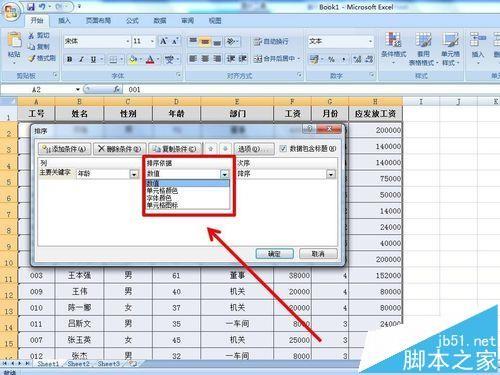Click 确定 button in sort dialog

pos(274,254)
